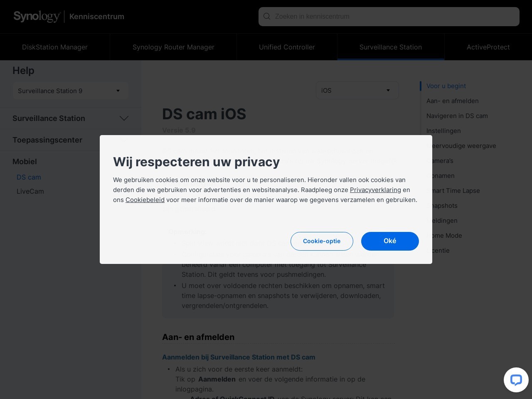This screenshot has width=532, height=399.
Task: Expand the Surveillance Station sidebar section
Action: point(123,118)
